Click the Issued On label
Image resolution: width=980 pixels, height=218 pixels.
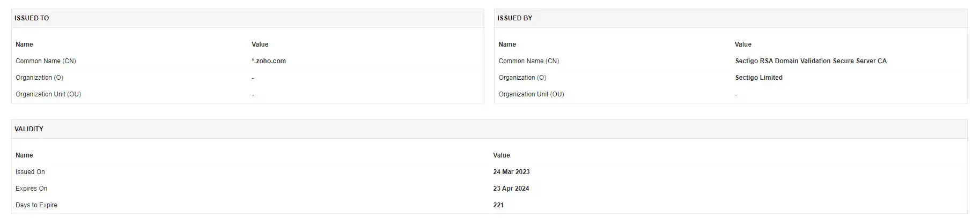(30, 172)
